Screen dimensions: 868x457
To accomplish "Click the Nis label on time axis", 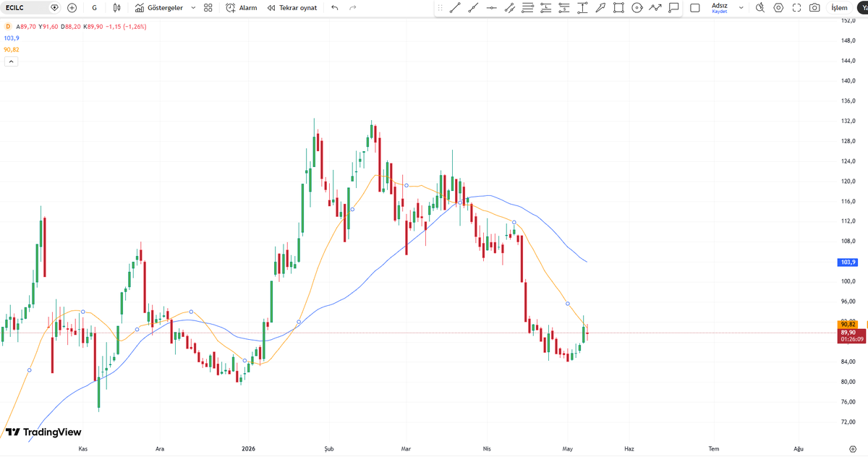I will point(487,448).
